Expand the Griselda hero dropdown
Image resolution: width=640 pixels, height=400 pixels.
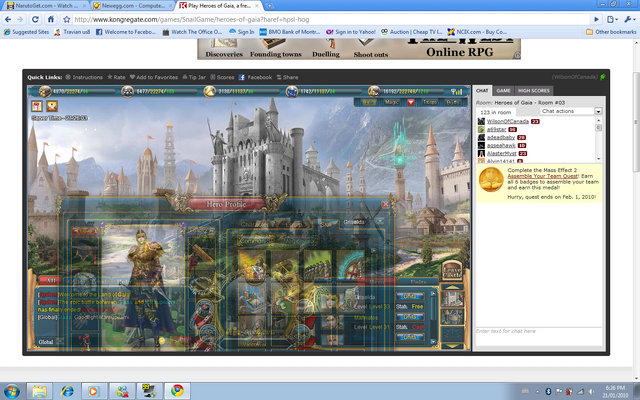click(x=380, y=222)
